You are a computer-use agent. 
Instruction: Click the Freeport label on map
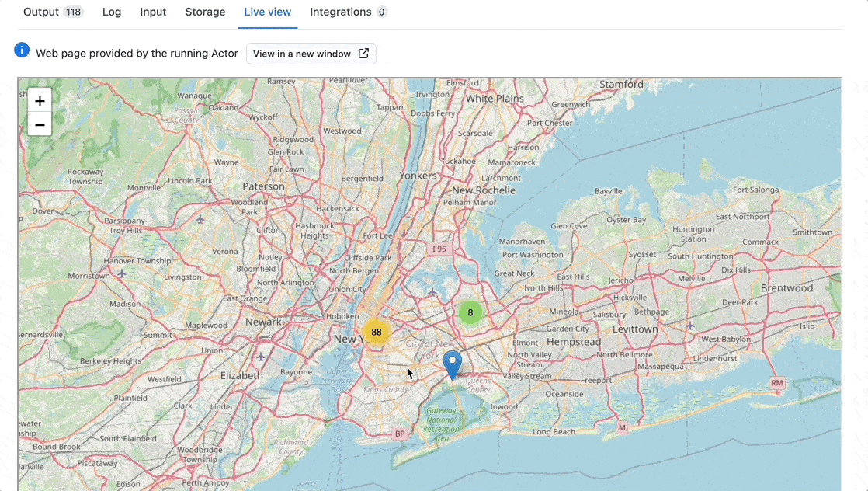(596, 380)
